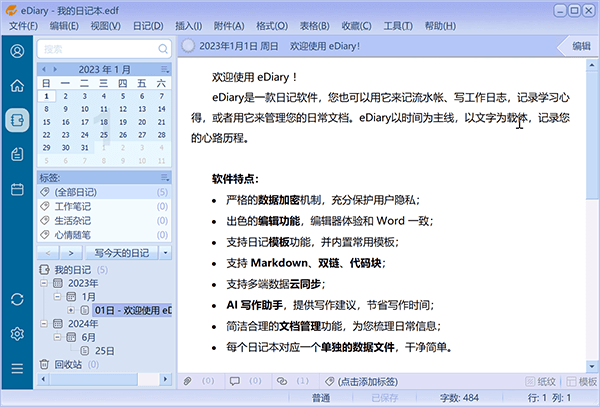The image size is (600, 407).
Task: Open the hamburger menu in sidebar
Action: point(17,368)
